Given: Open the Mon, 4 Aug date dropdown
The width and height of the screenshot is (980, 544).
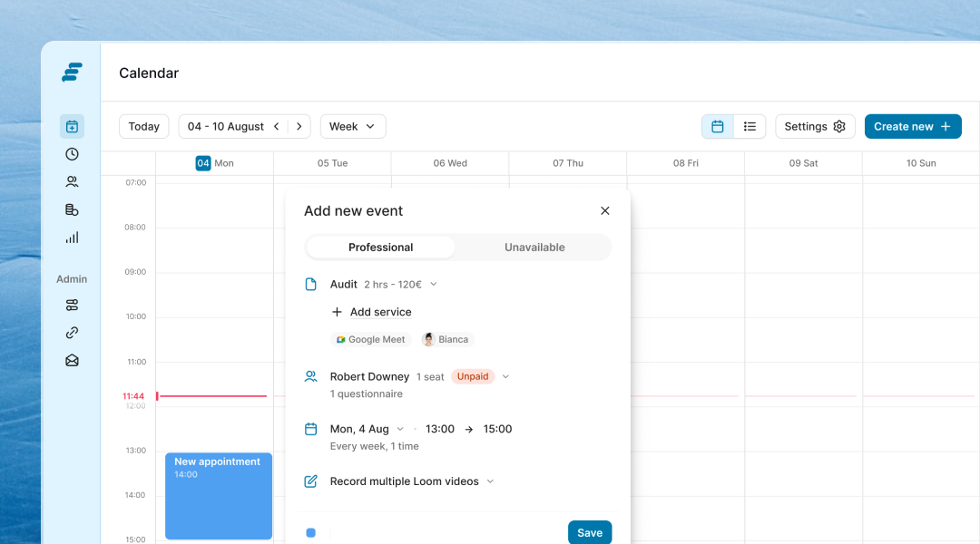Looking at the screenshot, I should pos(399,429).
